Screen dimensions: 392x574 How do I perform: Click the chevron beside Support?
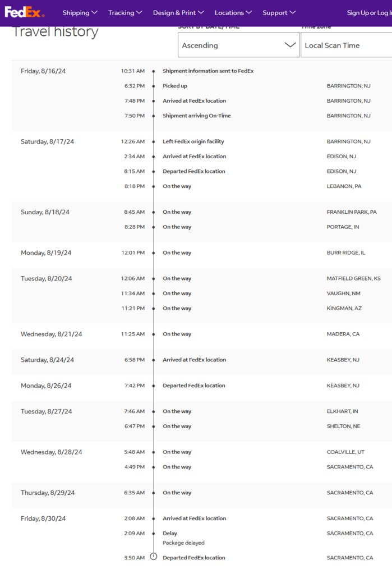[x=292, y=12]
